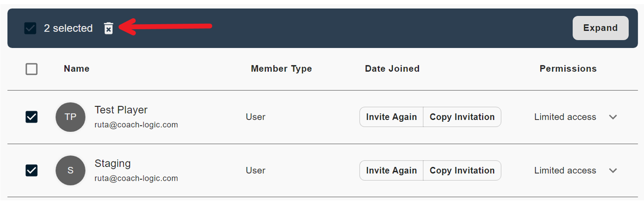Viewport: 644px width, 203px height.
Task: Click the Permissions column header
Action: click(568, 69)
